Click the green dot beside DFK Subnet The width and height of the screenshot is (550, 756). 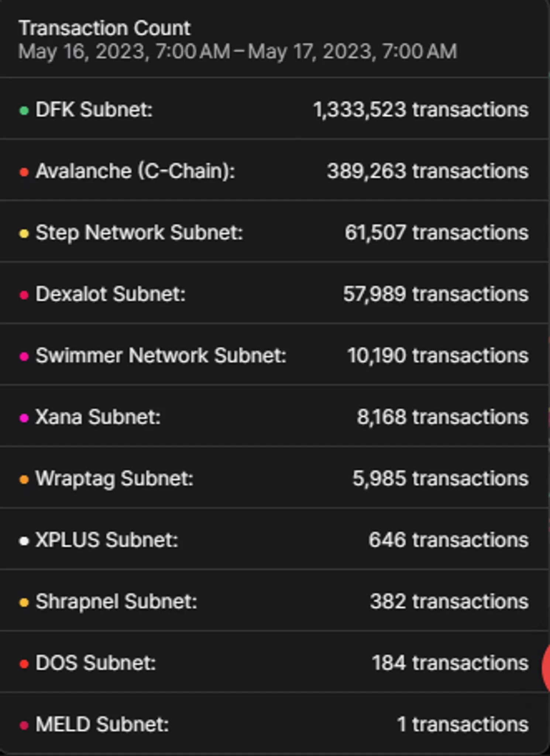click(x=24, y=110)
